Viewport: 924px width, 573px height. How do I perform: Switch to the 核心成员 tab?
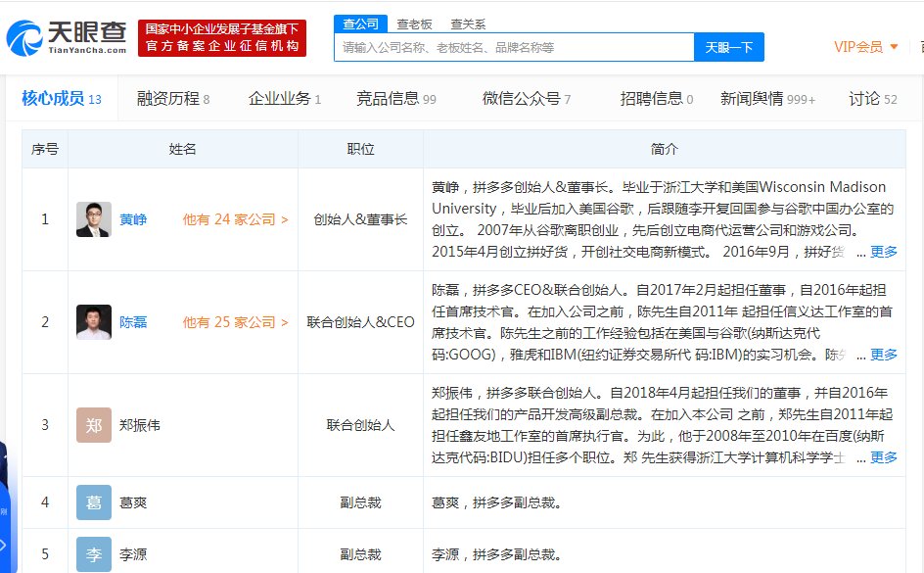62,99
